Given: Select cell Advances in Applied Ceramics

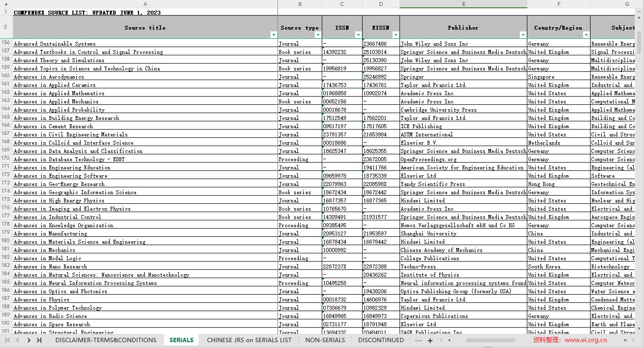Looking at the screenshot, I should (145, 85).
